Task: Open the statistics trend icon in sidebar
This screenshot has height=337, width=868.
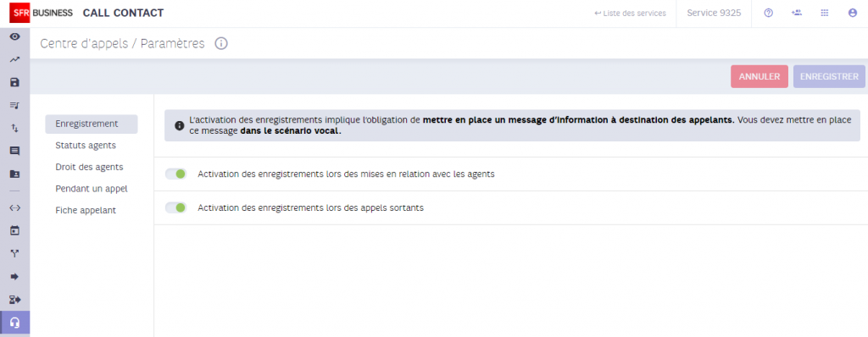Action: click(15, 59)
